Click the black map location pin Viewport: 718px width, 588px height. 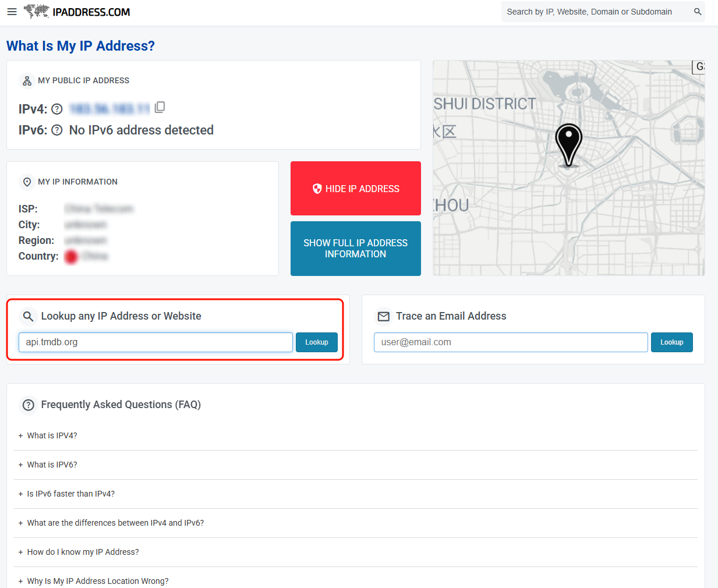click(568, 144)
